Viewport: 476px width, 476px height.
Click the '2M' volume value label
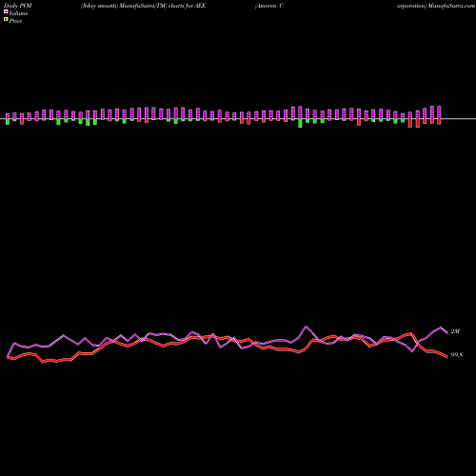(x=455, y=331)
